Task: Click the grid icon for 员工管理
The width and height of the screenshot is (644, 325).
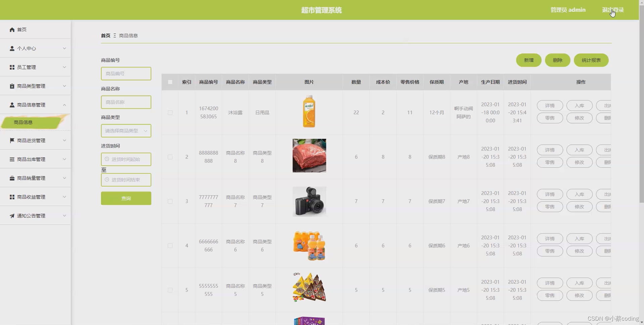Action: [x=12, y=67]
